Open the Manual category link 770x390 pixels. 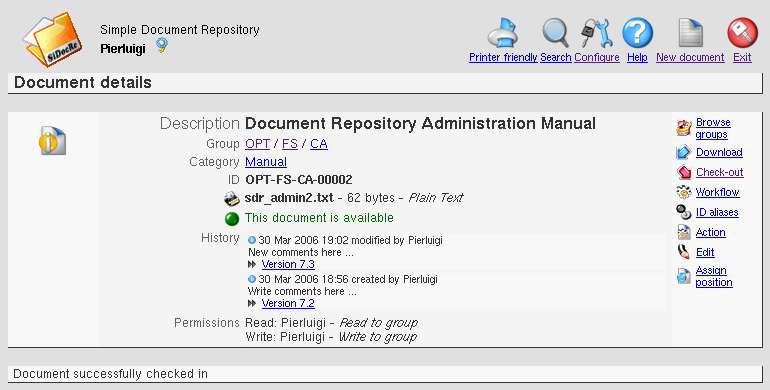pyautogui.click(x=266, y=162)
